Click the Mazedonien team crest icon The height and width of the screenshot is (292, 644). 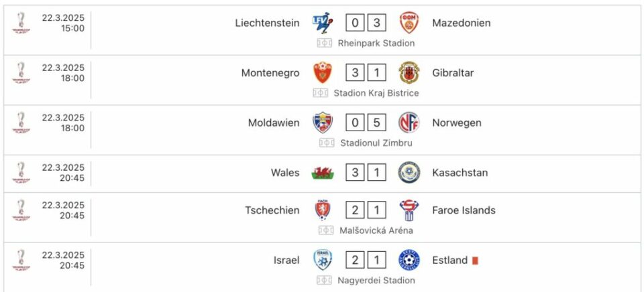point(409,23)
